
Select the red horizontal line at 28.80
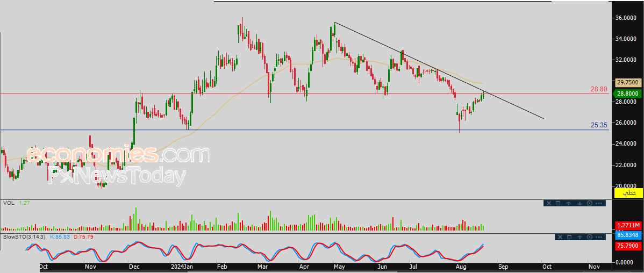[x=304, y=94]
